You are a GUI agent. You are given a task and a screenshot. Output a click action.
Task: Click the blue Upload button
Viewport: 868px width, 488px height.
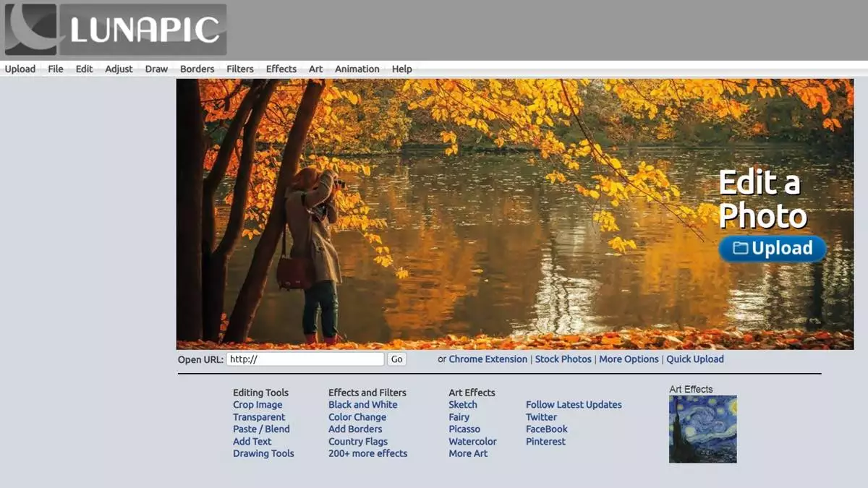[x=773, y=249]
